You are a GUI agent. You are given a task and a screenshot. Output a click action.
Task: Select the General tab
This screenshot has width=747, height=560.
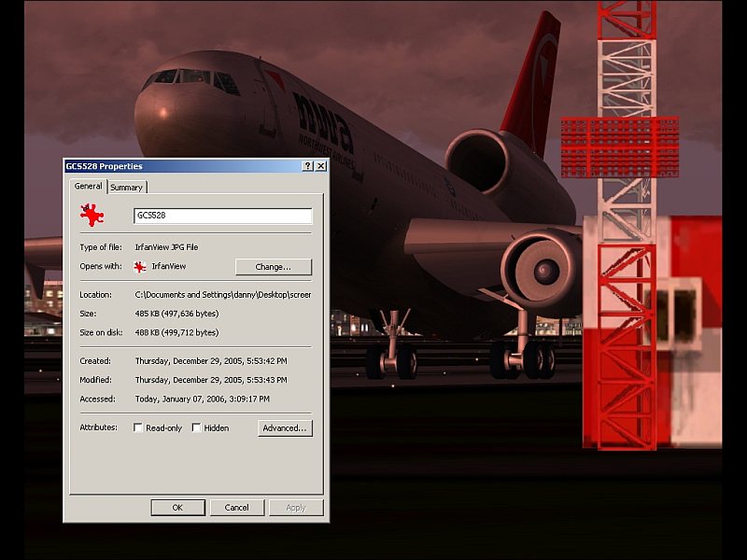(x=88, y=187)
